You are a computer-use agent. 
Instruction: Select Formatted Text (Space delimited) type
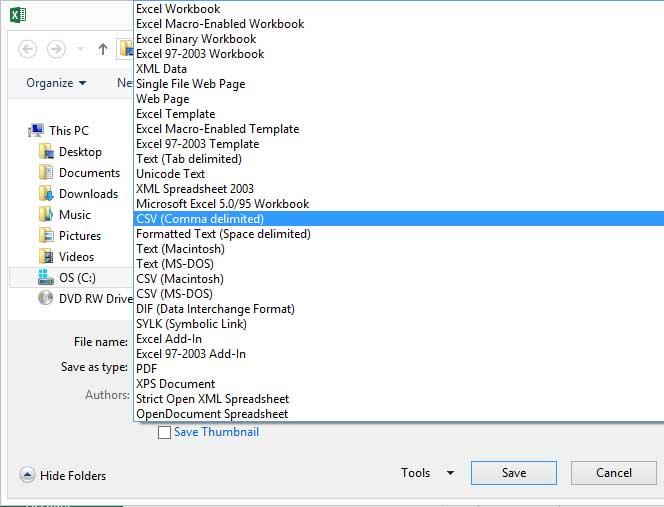coord(398,234)
